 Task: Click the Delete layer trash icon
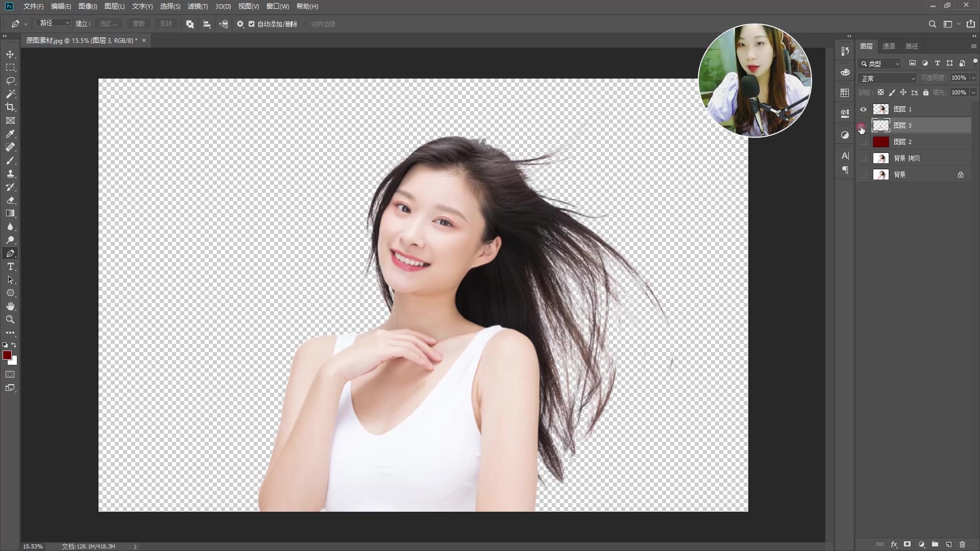click(962, 544)
